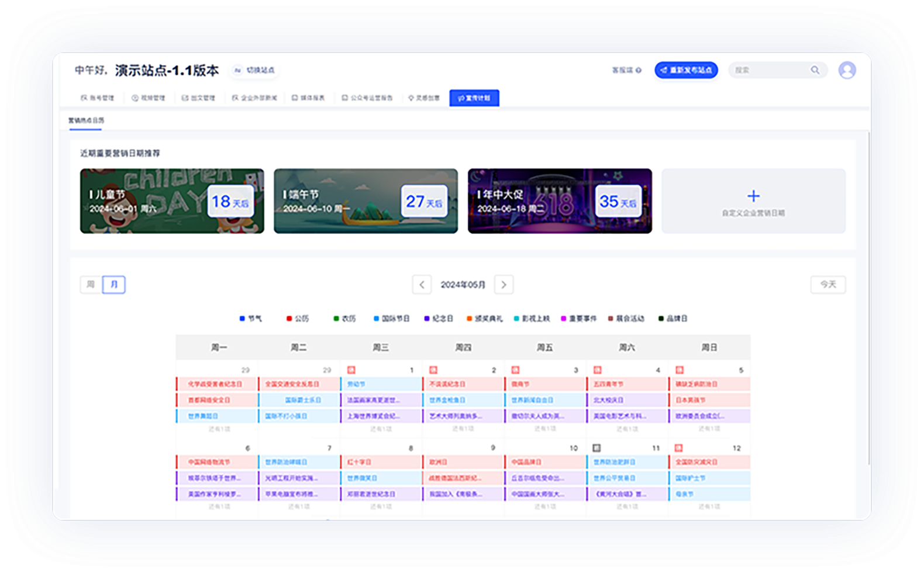Click the red holiday badge on May 1

point(351,370)
